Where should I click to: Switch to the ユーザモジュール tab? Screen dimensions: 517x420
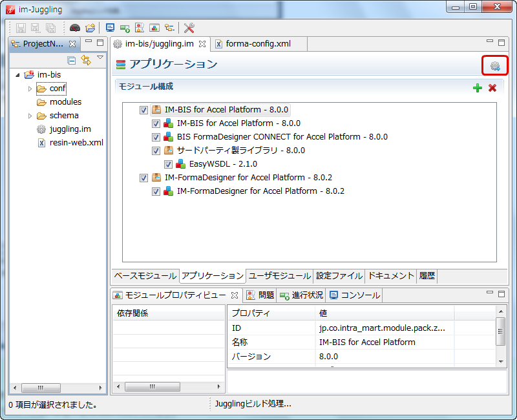(280, 276)
